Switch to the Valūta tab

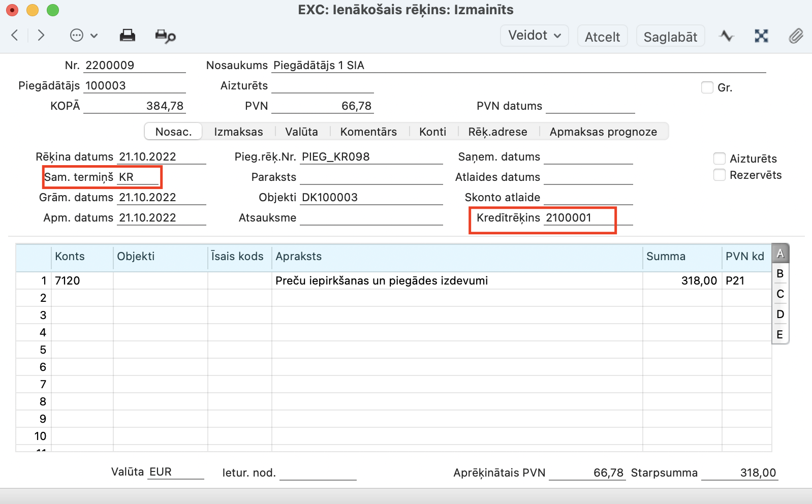(301, 132)
